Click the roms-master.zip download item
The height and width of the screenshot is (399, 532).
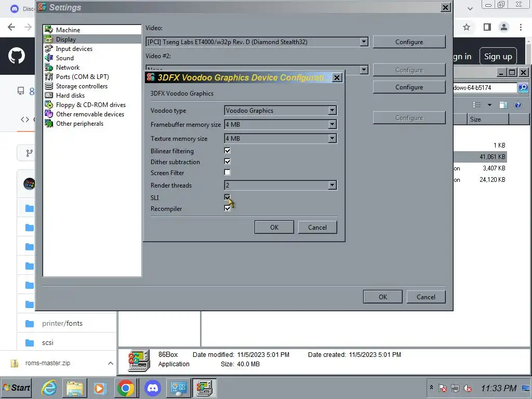[47, 363]
